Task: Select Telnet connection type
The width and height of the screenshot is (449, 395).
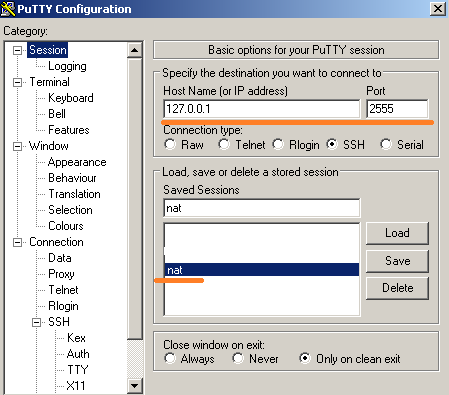Action: point(224,144)
